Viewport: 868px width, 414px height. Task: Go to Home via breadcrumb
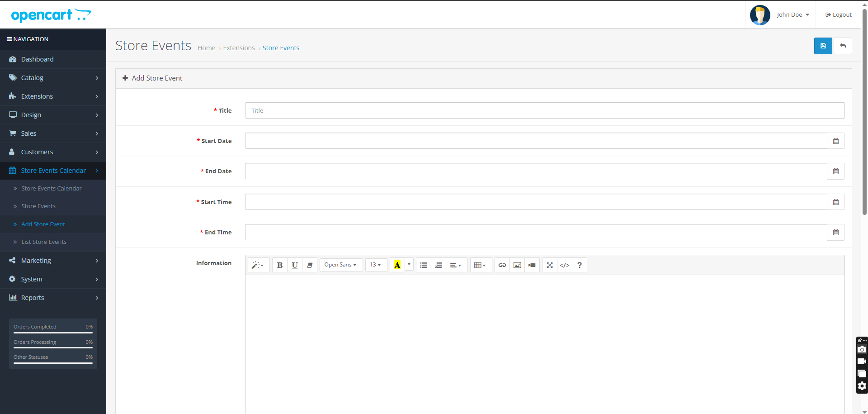click(206, 48)
